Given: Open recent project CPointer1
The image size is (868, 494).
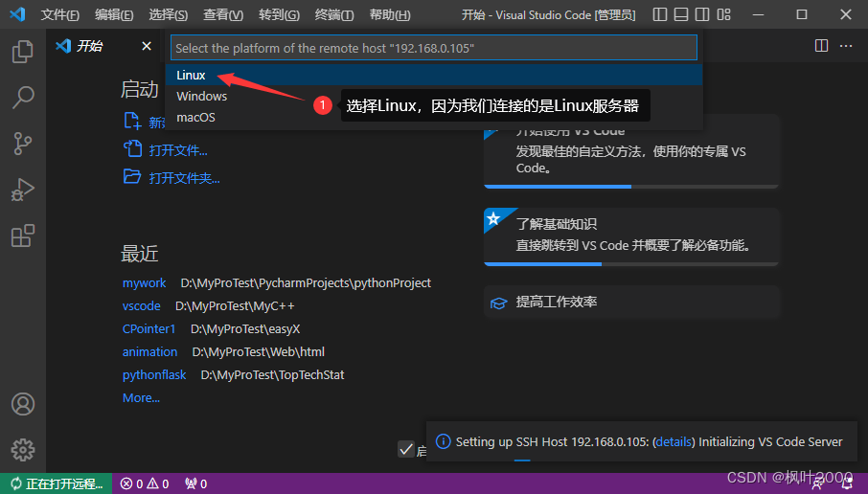Looking at the screenshot, I should tap(148, 328).
